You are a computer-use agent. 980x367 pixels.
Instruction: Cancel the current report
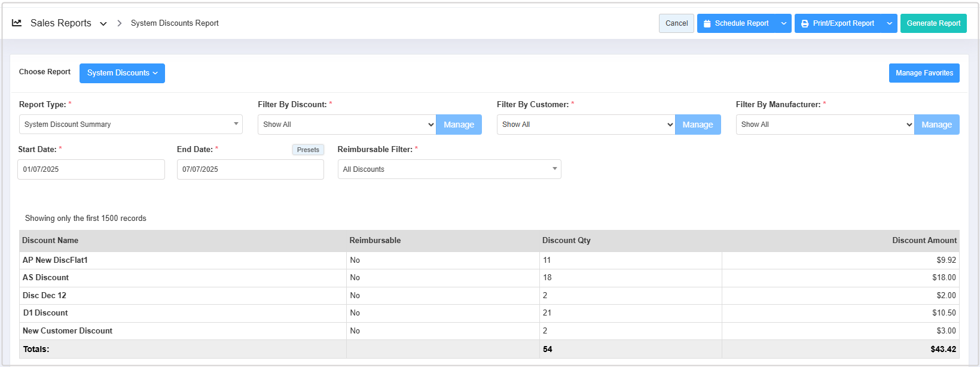coord(676,23)
